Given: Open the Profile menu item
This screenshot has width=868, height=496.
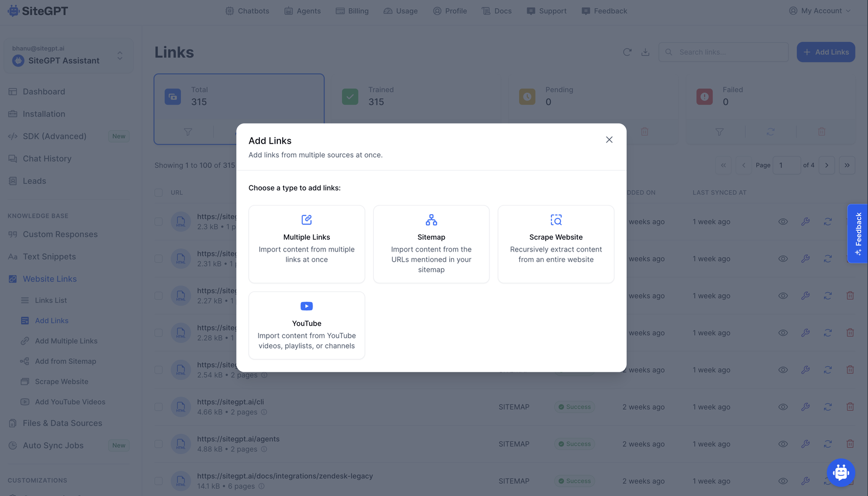Looking at the screenshot, I should tap(450, 11).
